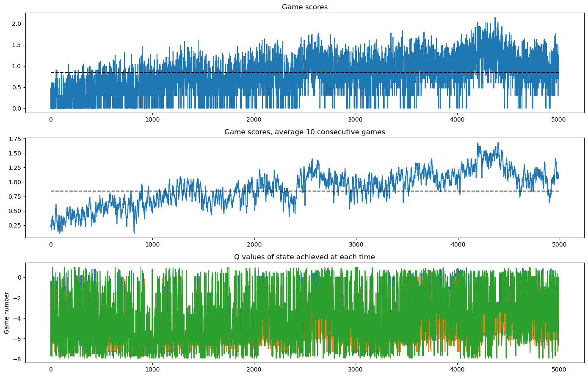The width and height of the screenshot is (588, 377).
Task: Click x-axis tick 3000 under the top plot
Action: pos(356,119)
